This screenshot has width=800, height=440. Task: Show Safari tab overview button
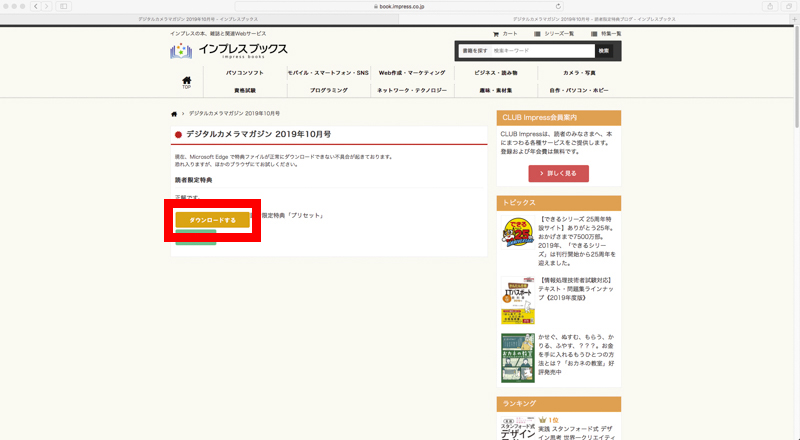(789, 6)
